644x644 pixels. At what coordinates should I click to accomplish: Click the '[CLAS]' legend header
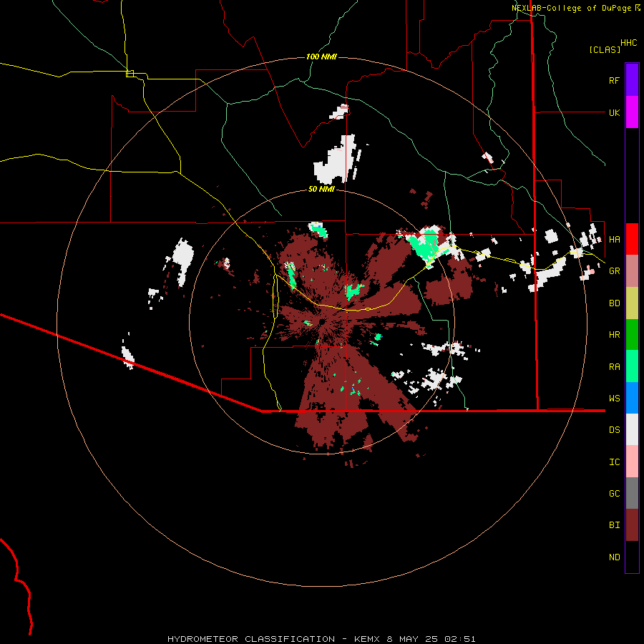[605, 49]
